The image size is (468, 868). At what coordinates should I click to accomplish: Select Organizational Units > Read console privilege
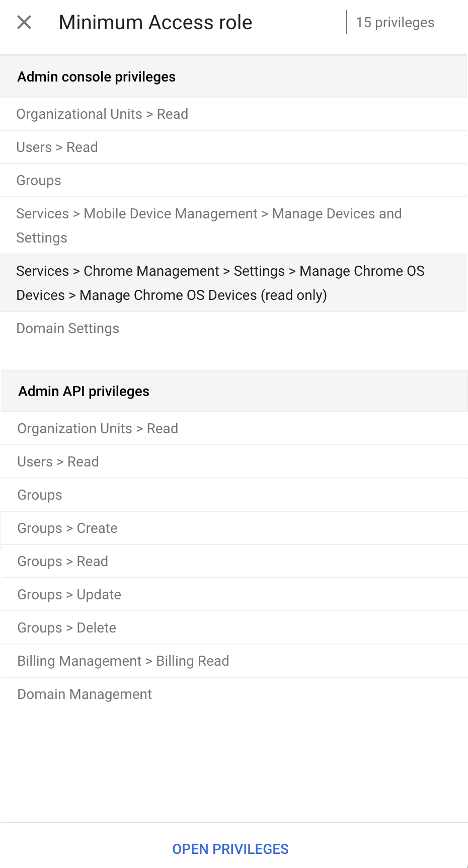click(102, 114)
